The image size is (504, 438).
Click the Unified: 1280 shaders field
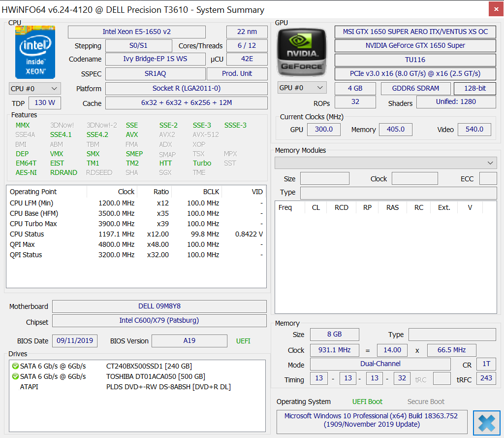tap(456, 102)
